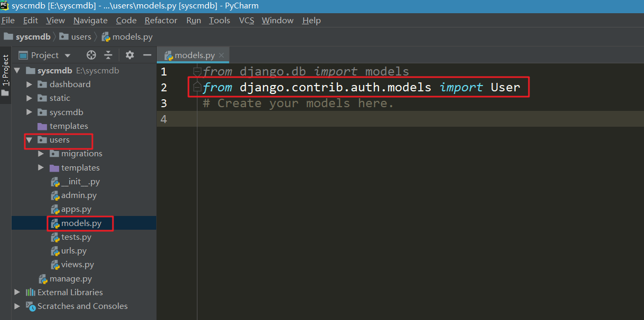The width and height of the screenshot is (644, 320).
Task: Toggle the 1: Project side tool window tab
Action: pos(5,70)
